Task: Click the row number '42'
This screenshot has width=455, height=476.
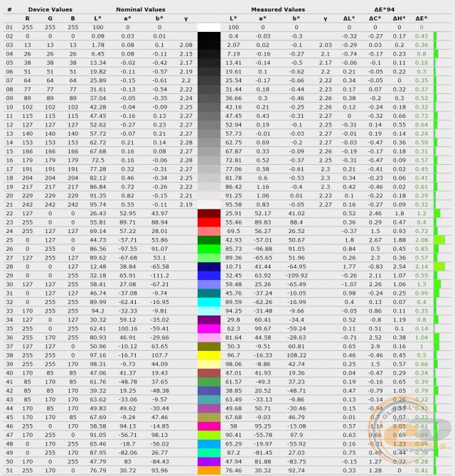Action: coord(9,391)
